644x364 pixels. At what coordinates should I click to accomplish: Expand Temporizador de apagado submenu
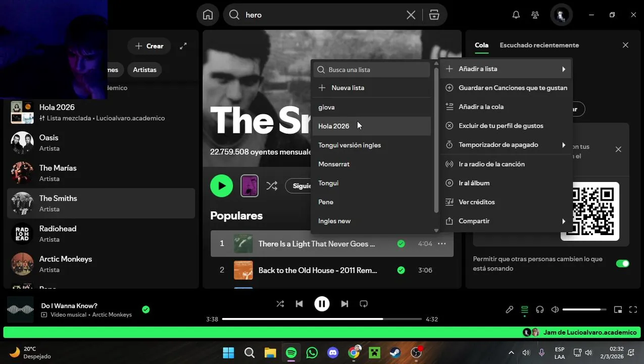[x=506, y=145]
